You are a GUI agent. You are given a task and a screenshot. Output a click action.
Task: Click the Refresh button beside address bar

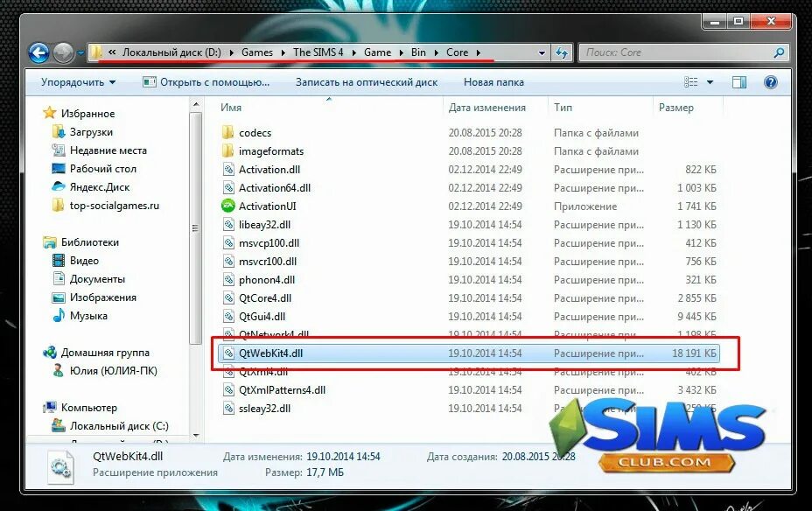(x=562, y=52)
